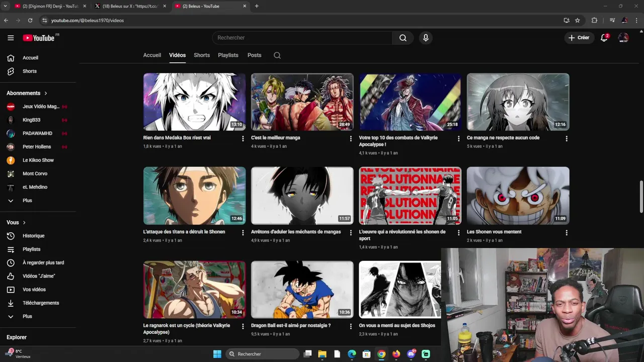Expand the Abonnements section chevron
Image resolution: width=644 pixels, height=362 pixels.
(x=46, y=93)
